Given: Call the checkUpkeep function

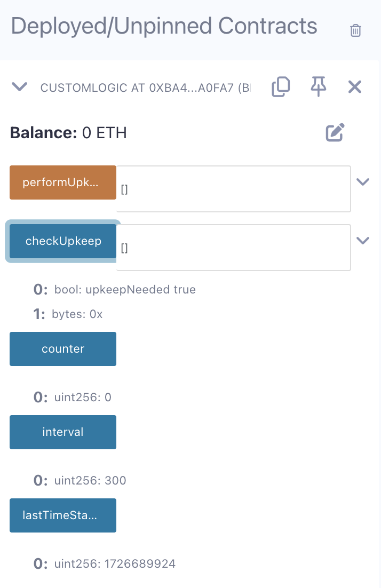Looking at the screenshot, I should coord(63,241).
